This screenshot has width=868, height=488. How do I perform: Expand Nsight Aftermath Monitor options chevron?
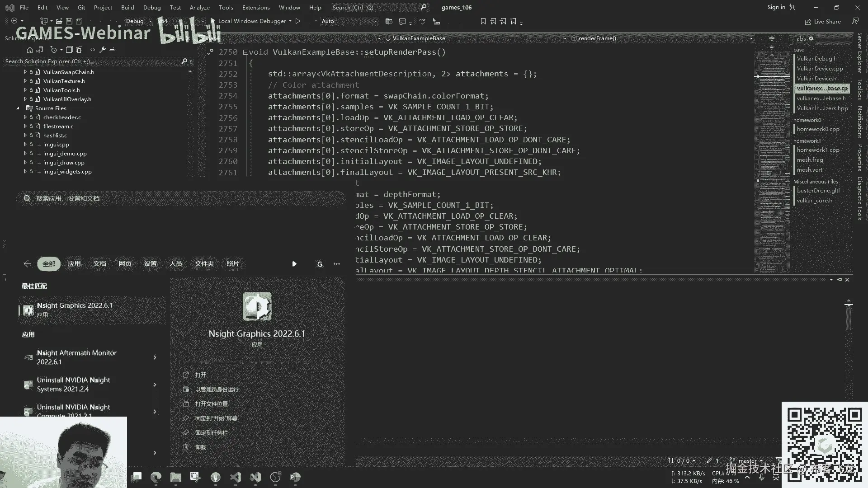pos(155,357)
